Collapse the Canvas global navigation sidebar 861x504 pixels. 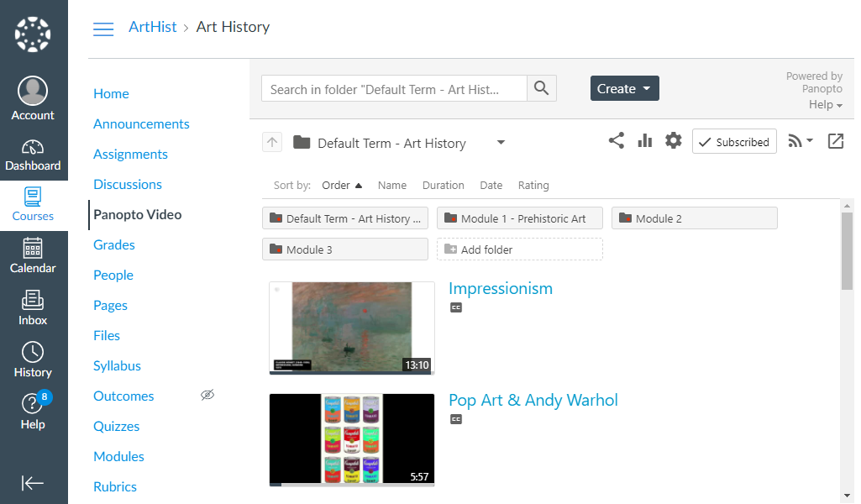tap(33, 483)
